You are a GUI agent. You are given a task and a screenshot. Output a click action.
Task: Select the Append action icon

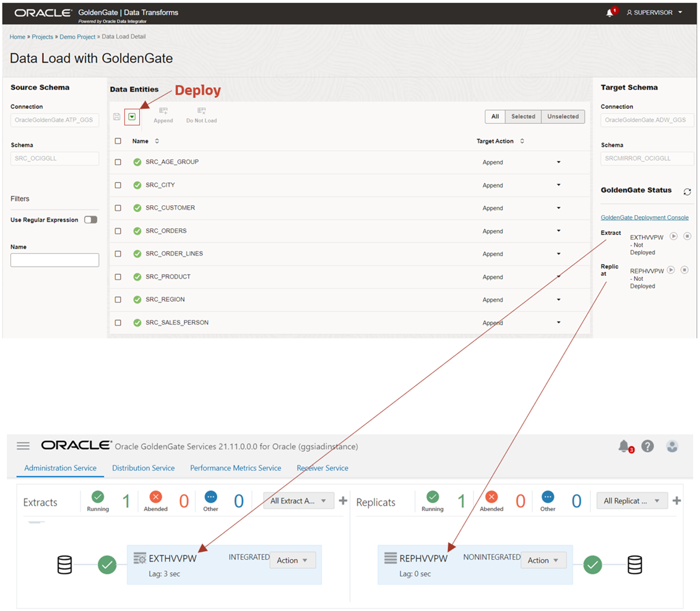163,113
